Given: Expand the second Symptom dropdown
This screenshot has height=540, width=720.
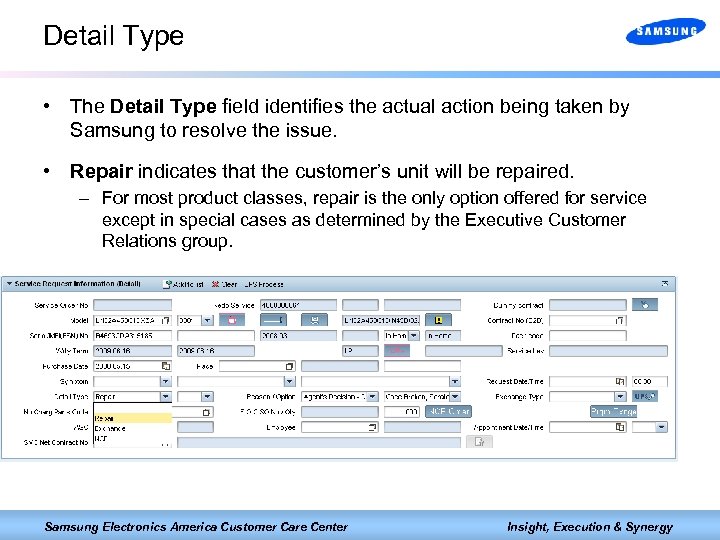Looking at the screenshot, I should click(x=289, y=381).
